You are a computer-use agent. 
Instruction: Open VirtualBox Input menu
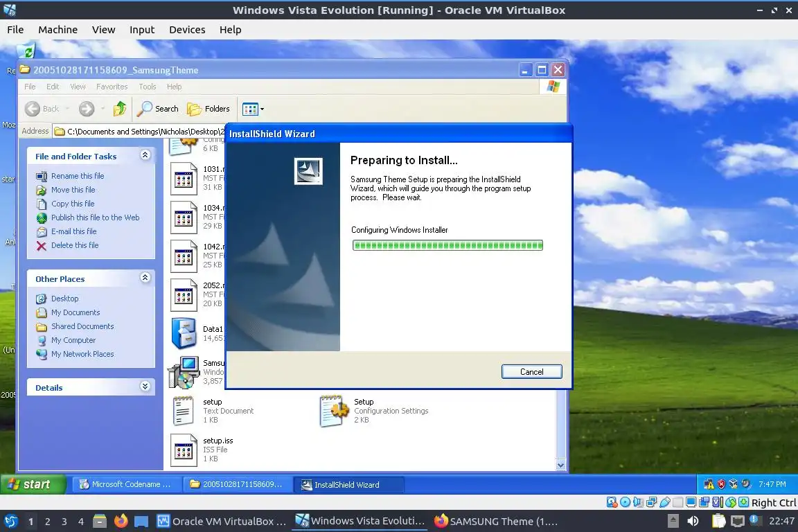point(142,30)
